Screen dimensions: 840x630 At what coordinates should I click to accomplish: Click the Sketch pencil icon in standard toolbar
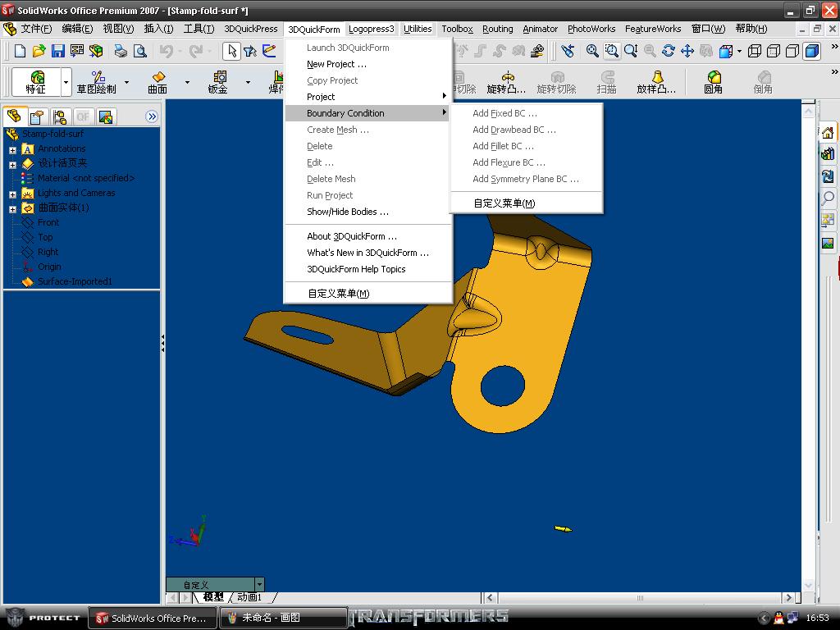point(269,51)
